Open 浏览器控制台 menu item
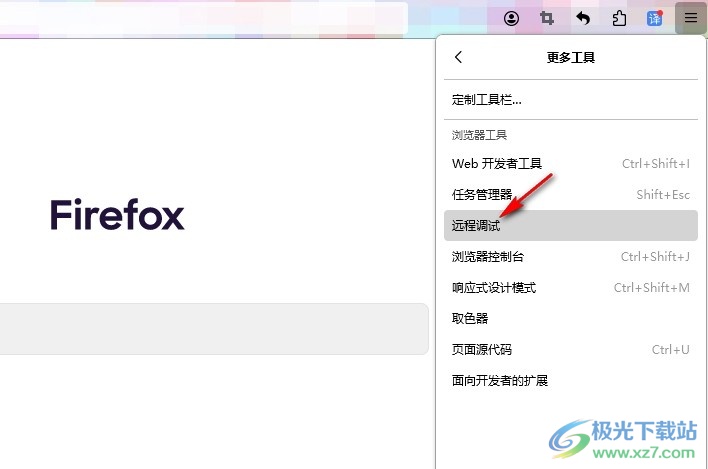Viewport: 708px width, 469px height. 571,256
